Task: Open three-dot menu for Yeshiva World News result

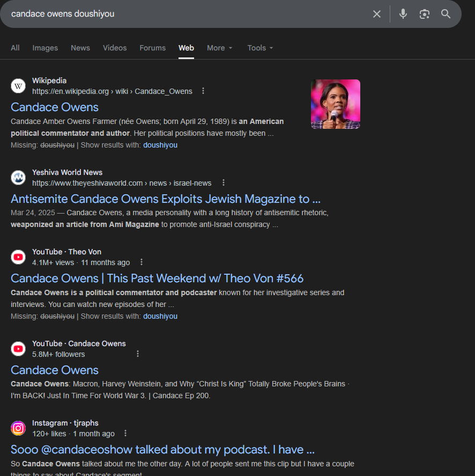Action: pos(224,183)
